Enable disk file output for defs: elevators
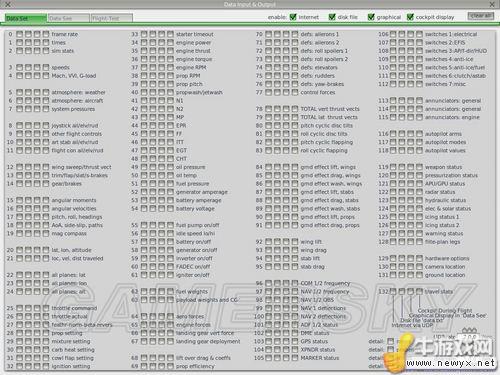Screen dimensions: 500x375 [277, 67]
